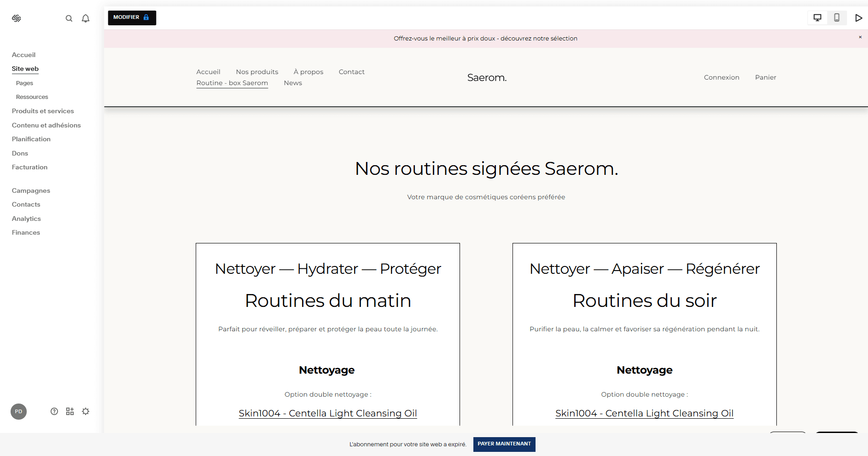Switch to mobile preview icon
The width and height of the screenshot is (868, 456).
click(837, 18)
